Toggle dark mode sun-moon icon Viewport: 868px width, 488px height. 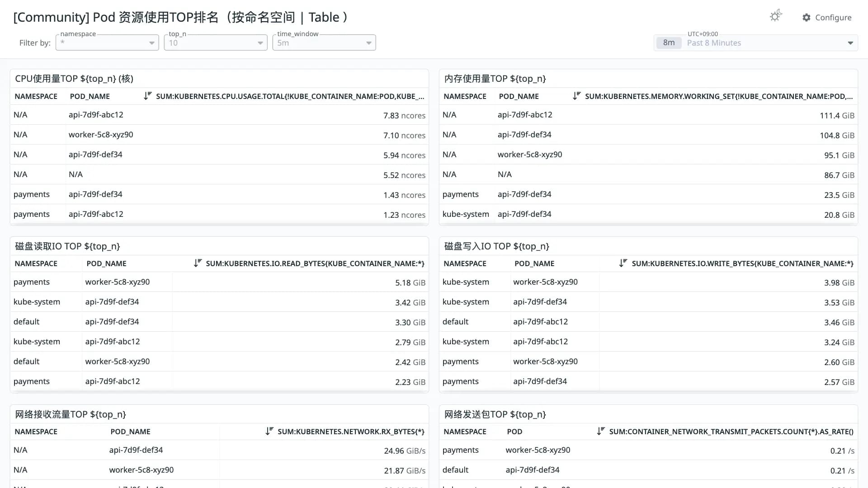(776, 16)
